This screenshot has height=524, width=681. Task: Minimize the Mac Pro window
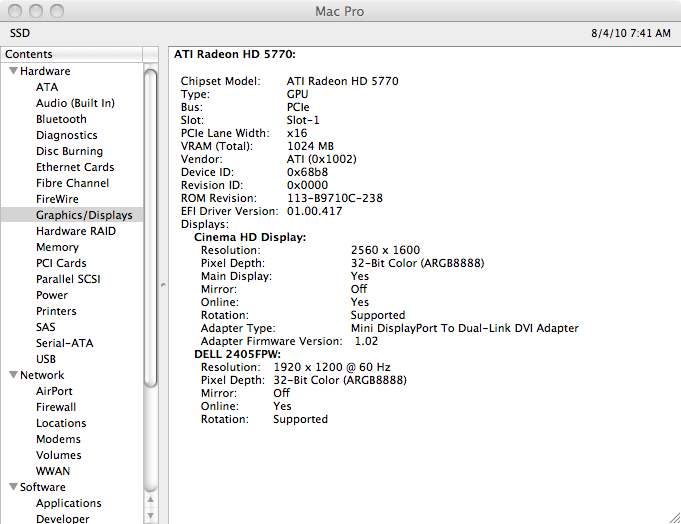click(x=36, y=11)
